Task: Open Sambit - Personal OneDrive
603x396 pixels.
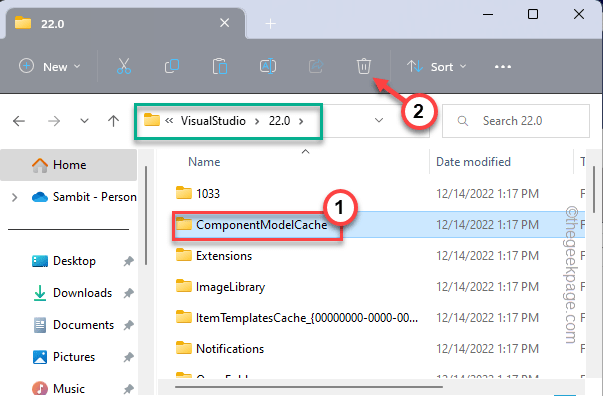Action: (84, 197)
